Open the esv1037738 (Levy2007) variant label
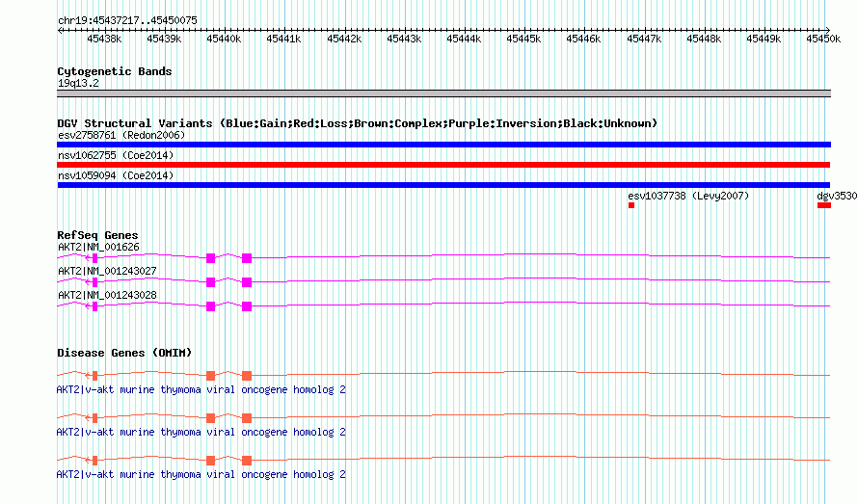Viewport: 858px width, 504px height. tap(688, 196)
